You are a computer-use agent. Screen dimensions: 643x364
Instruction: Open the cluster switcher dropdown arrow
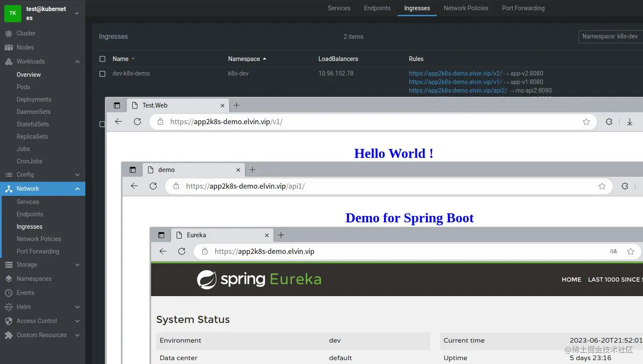(x=77, y=14)
